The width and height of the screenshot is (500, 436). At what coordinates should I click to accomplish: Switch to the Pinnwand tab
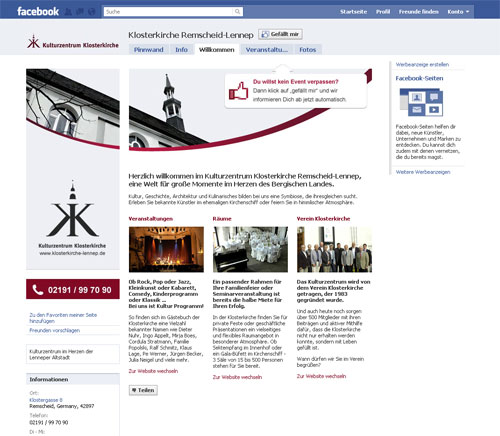[x=149, y=50]
